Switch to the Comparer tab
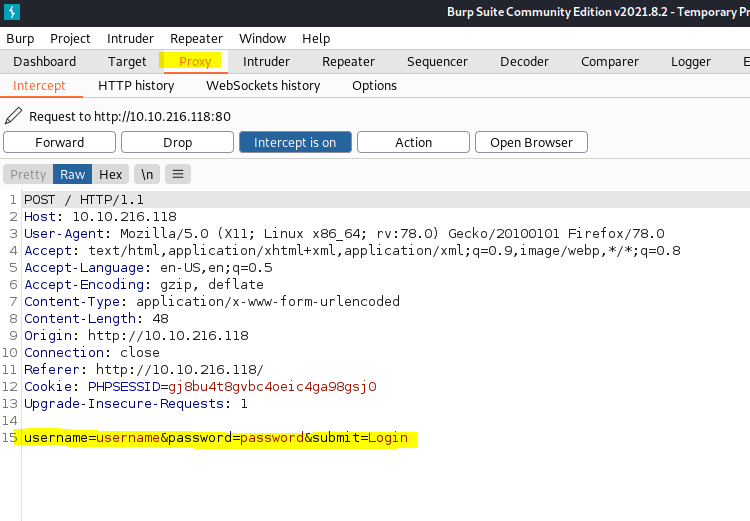Screen dimensions: 750x521 point(610,61)
